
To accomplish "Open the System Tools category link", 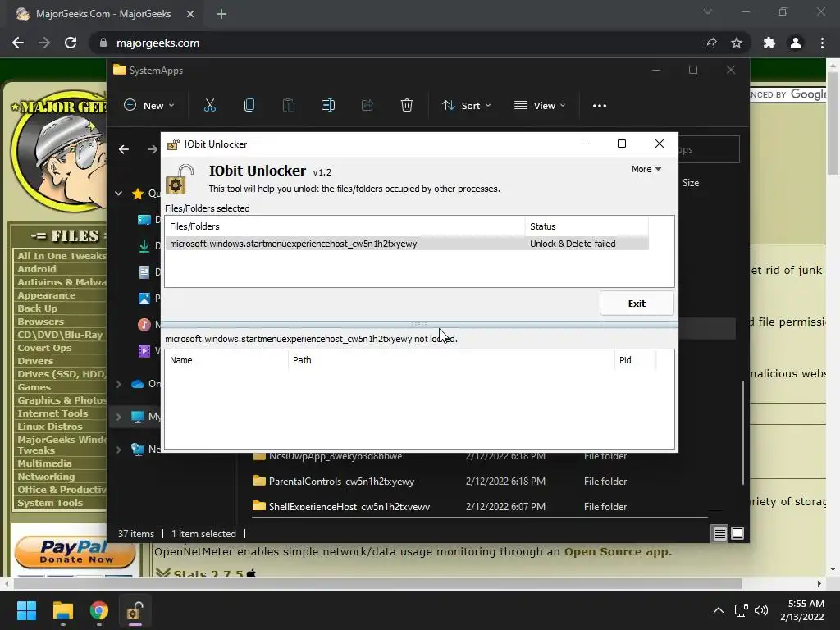I will point(50,503).
